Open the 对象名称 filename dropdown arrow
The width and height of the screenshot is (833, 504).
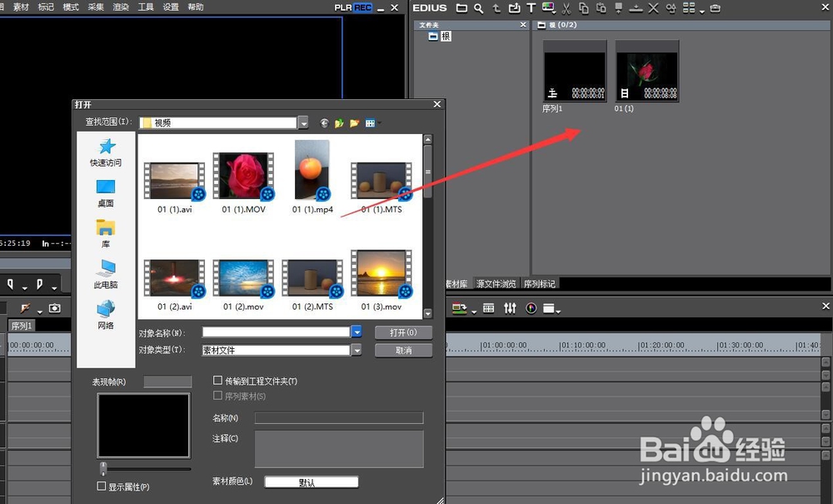(x=357, y=332)
